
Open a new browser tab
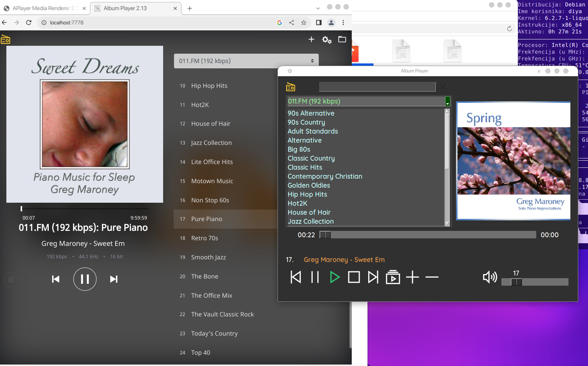(190, 8)
